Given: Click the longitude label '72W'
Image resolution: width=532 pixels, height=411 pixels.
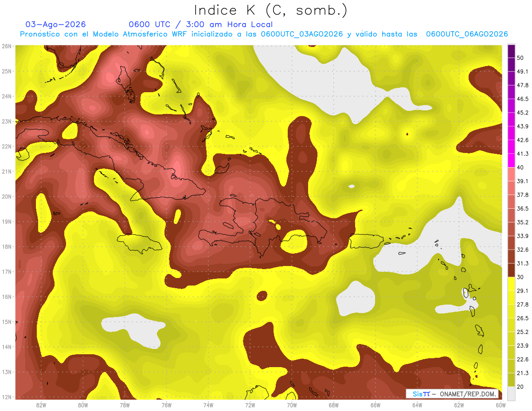Looking at the screenshot, I should pyautogui.click(x=250, y=405).
